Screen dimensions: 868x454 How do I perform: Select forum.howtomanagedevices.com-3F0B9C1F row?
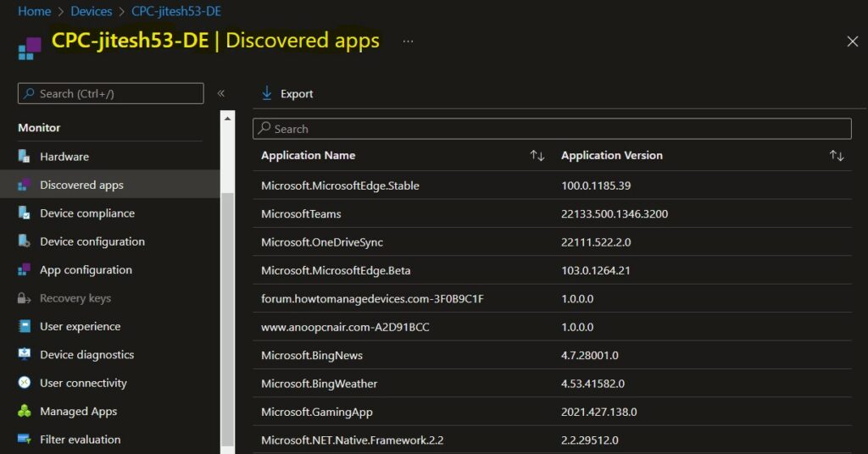552,299
